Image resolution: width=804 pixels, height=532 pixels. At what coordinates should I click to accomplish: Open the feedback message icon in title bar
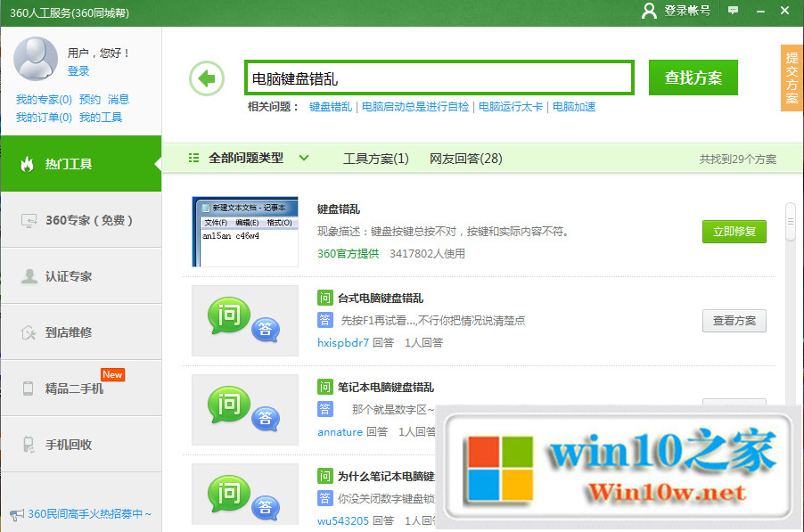pyautogui.click(x=733, y=11)
